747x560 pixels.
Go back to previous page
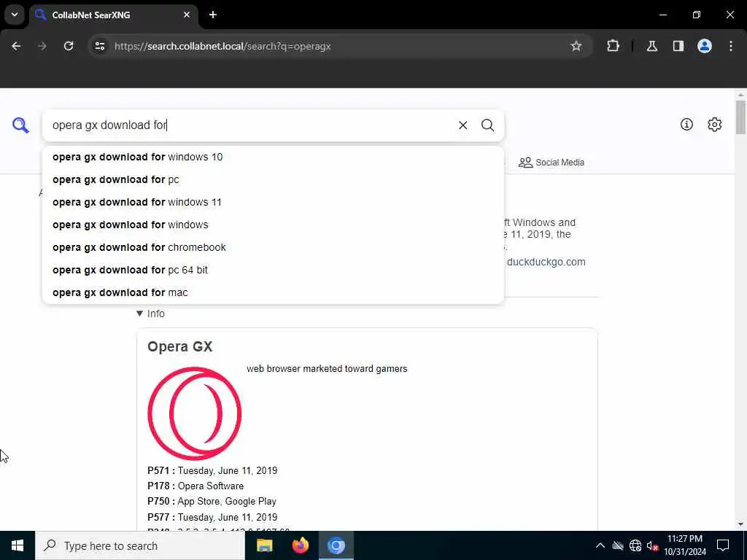coord(16,46)
